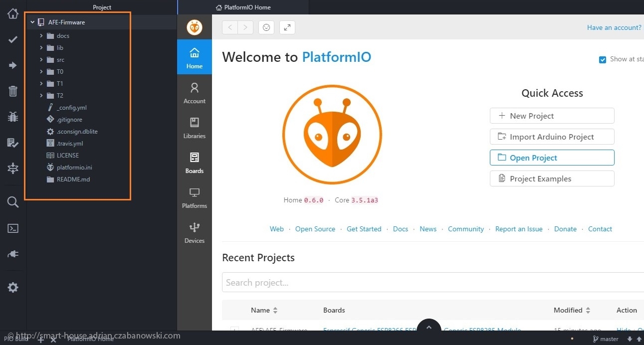Viewport: 644px width, 345px height.
Task: Open the Community link
Action: coord(466,229)
